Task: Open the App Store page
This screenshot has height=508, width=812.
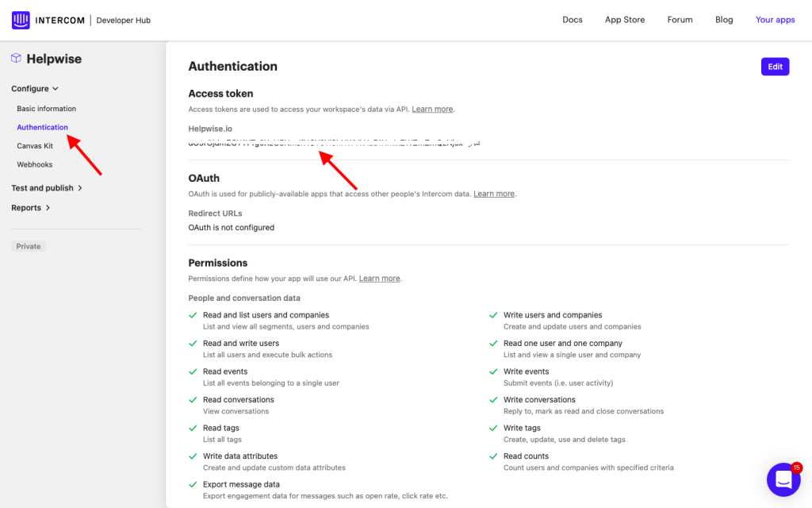Action: 625,20
